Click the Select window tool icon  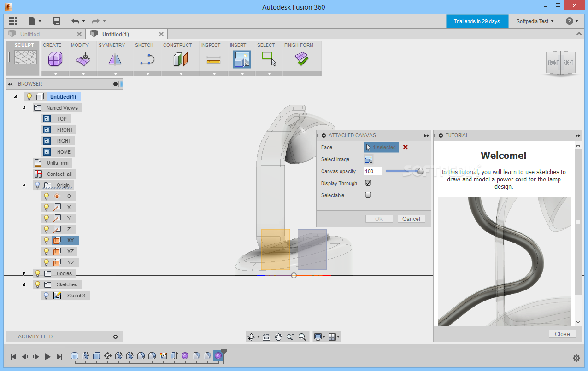(269, 59)
